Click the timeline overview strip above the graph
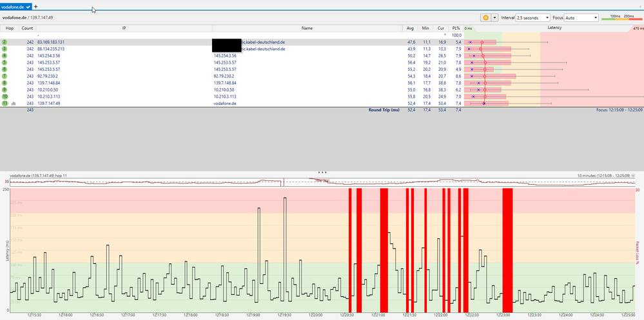Viewport: 644px width, 320px height. tap(322, 182)
